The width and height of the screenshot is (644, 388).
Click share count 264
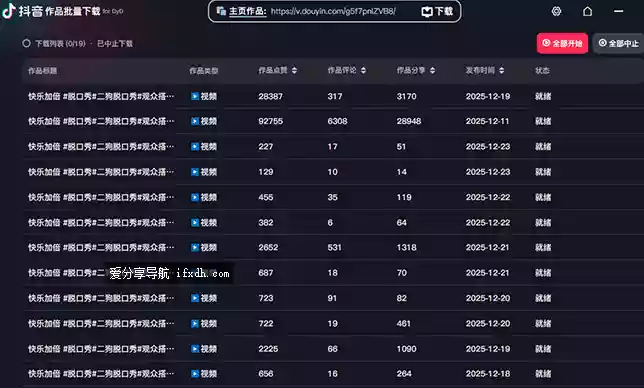404,374
